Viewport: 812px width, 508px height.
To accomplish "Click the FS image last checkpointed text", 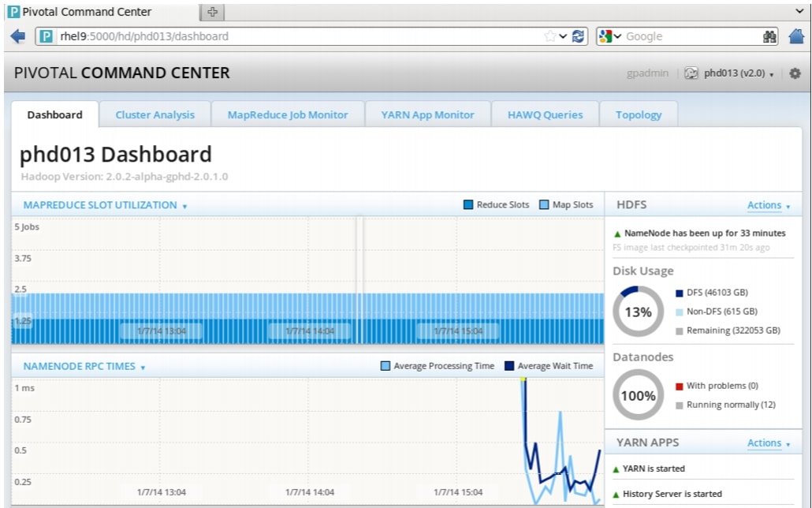I will pyautogui.click(x=691, y=248).
